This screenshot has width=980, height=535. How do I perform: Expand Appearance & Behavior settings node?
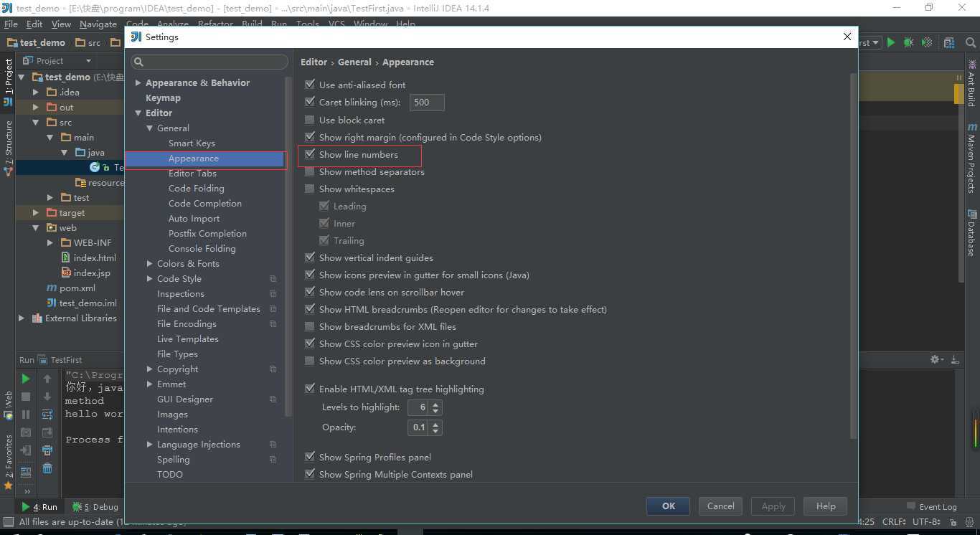pyautogui.click(x=138, y=83)
